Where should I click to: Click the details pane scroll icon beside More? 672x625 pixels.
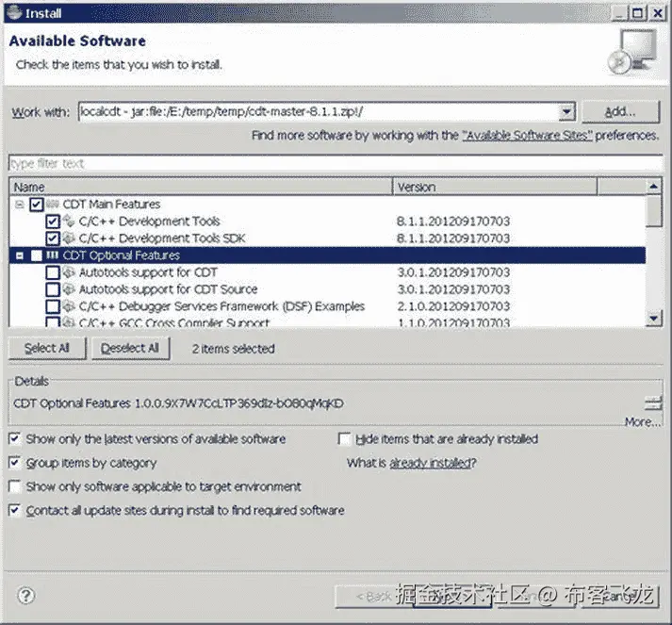coord(653,403)
